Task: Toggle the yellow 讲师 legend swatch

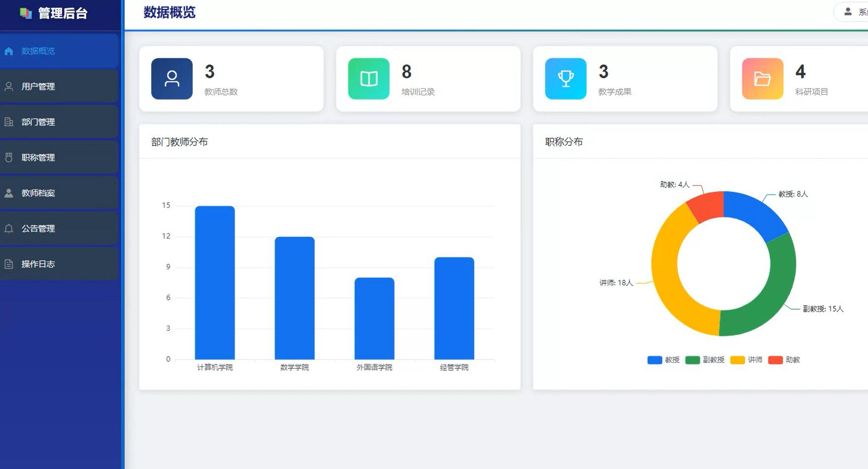Action: [x=737, y=360]
